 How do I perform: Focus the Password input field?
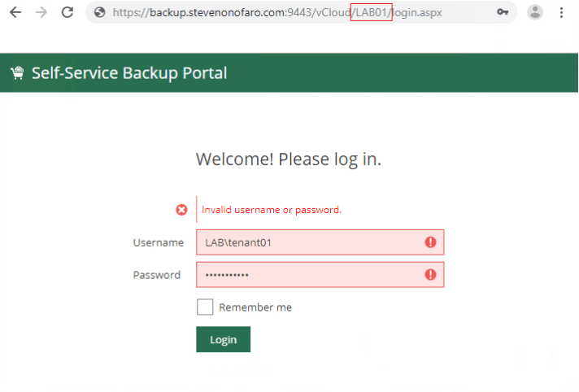click(x=309, y=275)
